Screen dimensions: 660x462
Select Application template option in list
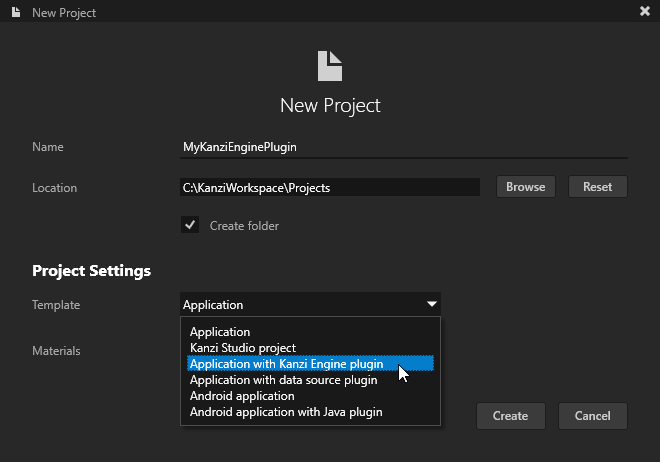click(310, 332)
